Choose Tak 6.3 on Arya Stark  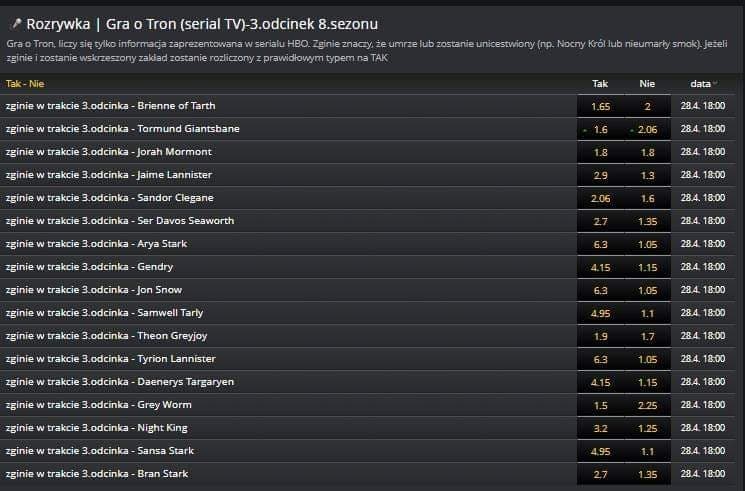pyautogui.click(x=600, y=244)
